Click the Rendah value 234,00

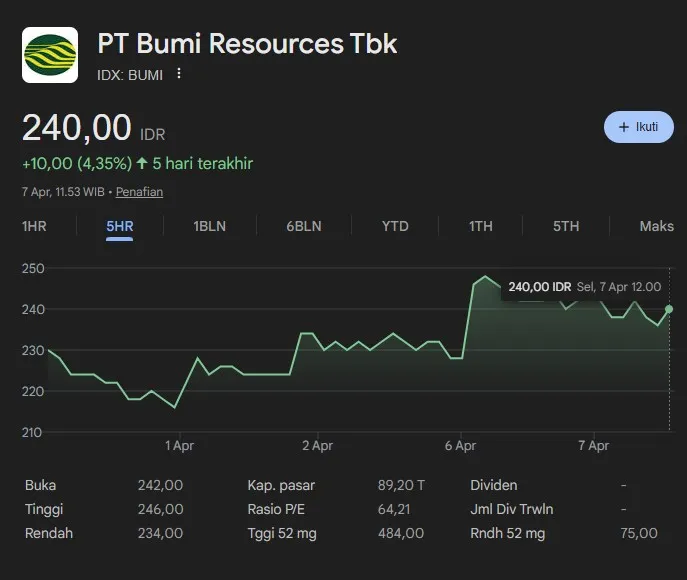[160, 533]
